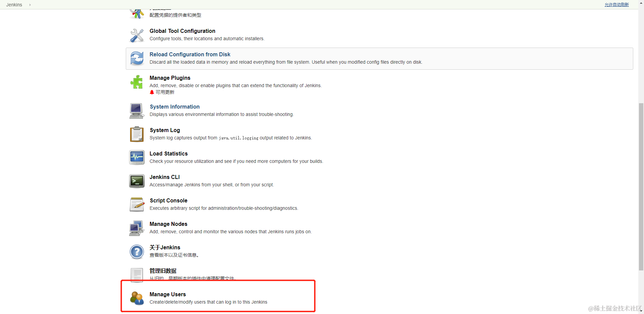Click the System Information computer icon
This screenshot has height=314, width=644.
[137, 111]
